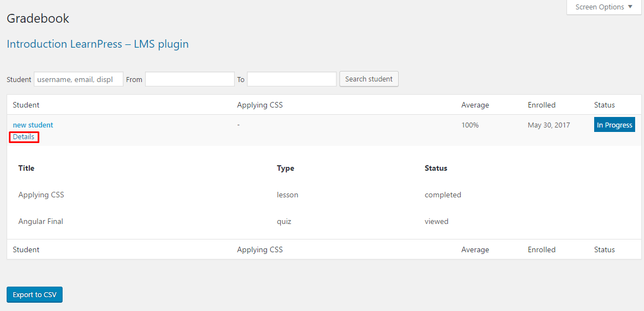Screen dimensions: 644x311
Task: Click the To date input field
Action: point(292,79)
